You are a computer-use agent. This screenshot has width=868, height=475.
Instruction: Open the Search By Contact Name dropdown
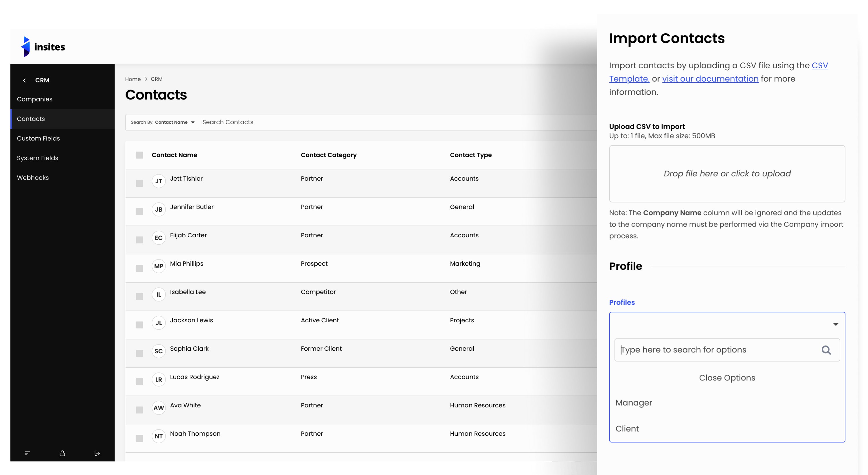pyautogui.click(x=163, y=122)
